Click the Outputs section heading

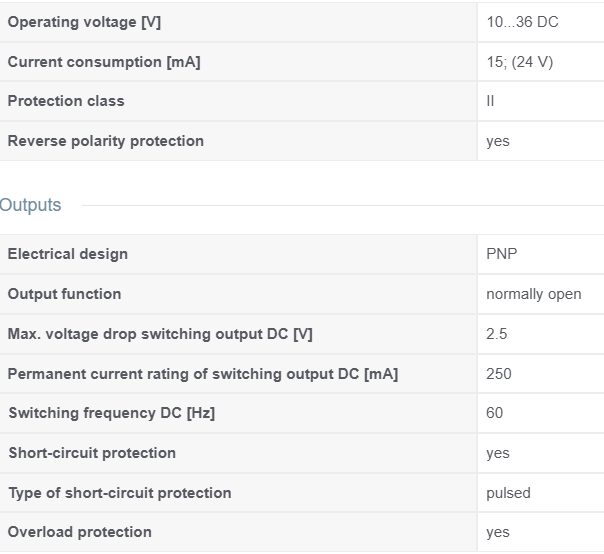[x=30, y=205]
